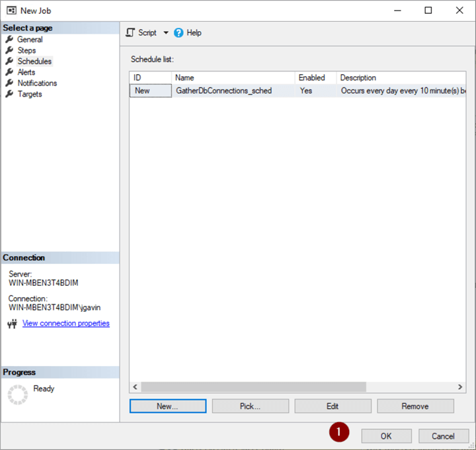476x450 pixels.
Task: Click the Ready progress status text
Action: pos(44,388)
